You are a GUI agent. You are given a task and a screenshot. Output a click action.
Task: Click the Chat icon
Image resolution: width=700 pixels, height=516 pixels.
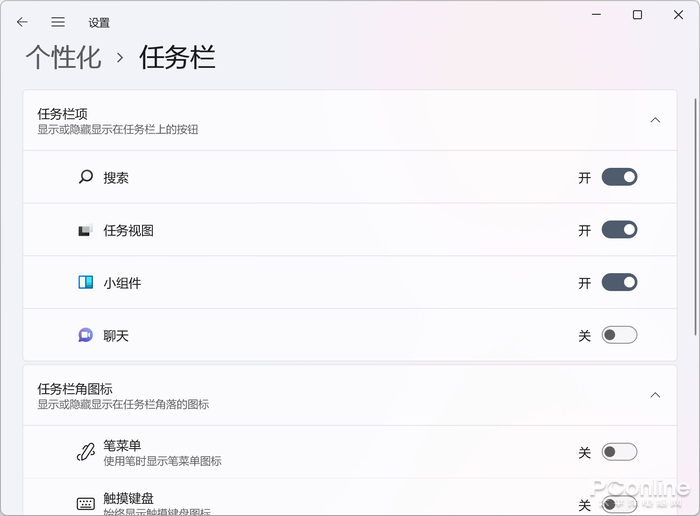click(86, 336)
